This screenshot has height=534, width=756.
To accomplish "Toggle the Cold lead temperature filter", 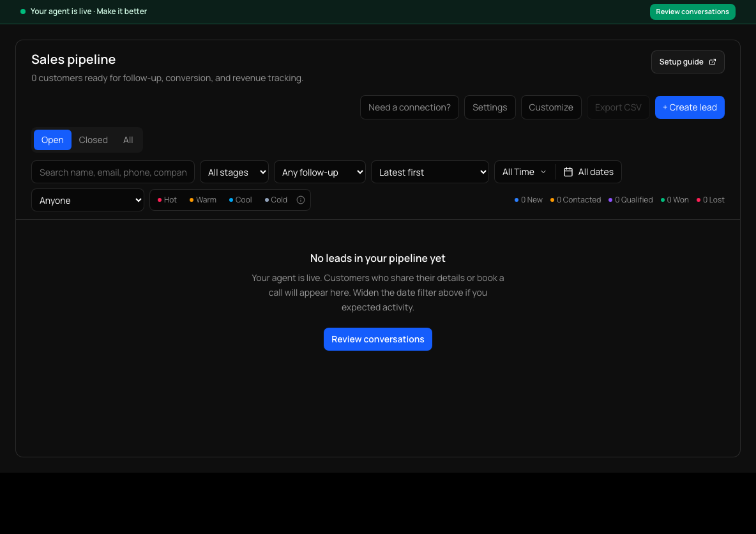I will [276, 200].
